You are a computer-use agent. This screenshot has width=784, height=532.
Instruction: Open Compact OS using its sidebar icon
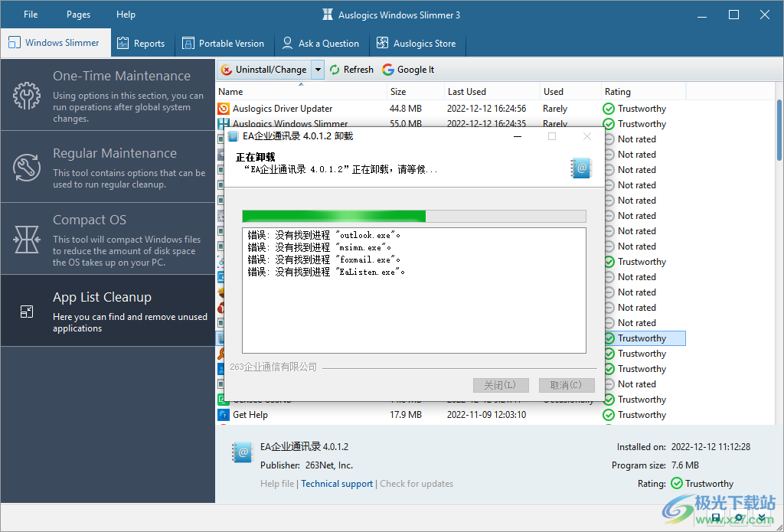click(25, 238)
